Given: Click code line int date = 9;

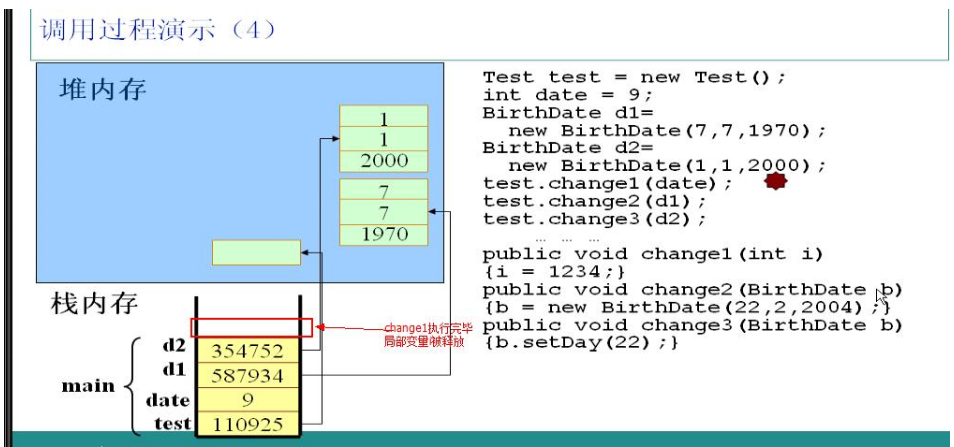Looking at the screenshot, I should pyautogui.click(x=568, y=95).
